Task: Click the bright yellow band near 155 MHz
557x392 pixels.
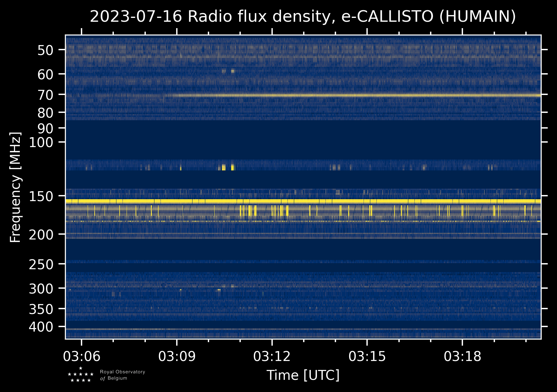Action: [x=303, y=201]
